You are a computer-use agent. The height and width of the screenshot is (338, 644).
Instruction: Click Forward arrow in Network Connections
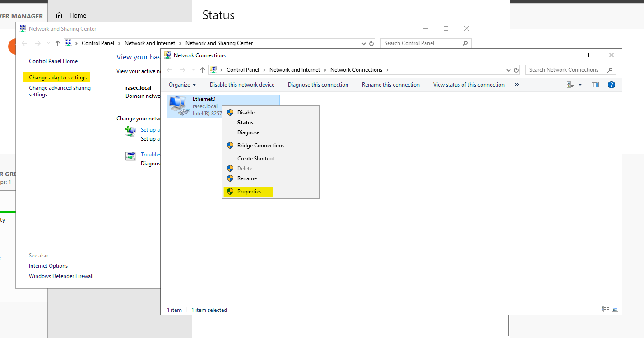pyautogui.click(x=183, y=70)
